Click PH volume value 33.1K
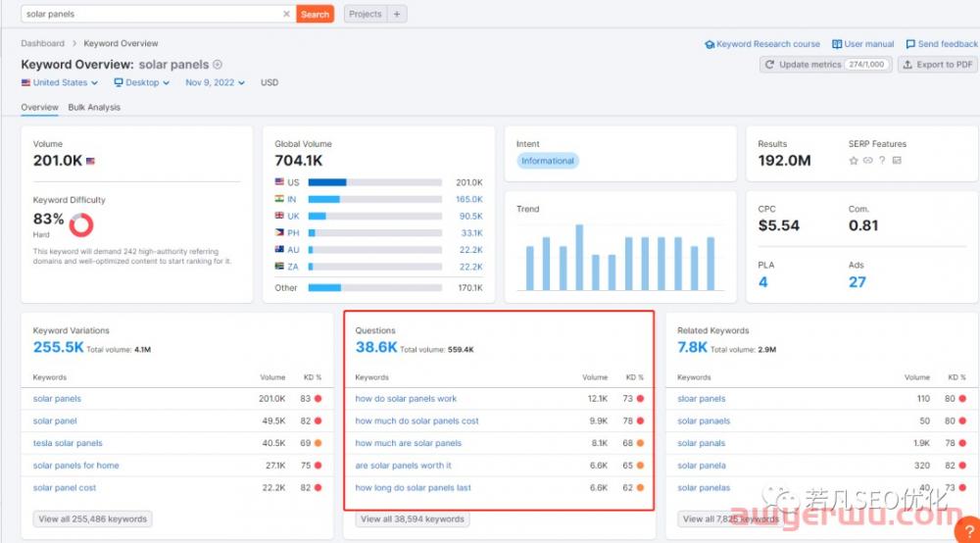980x543 pixels. point(472,233)
